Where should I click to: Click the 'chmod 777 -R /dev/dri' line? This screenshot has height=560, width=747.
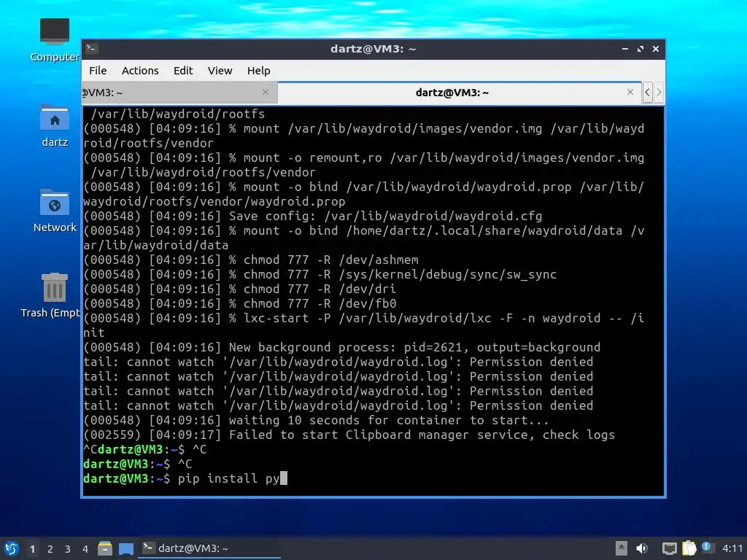[x=239, y=289]
